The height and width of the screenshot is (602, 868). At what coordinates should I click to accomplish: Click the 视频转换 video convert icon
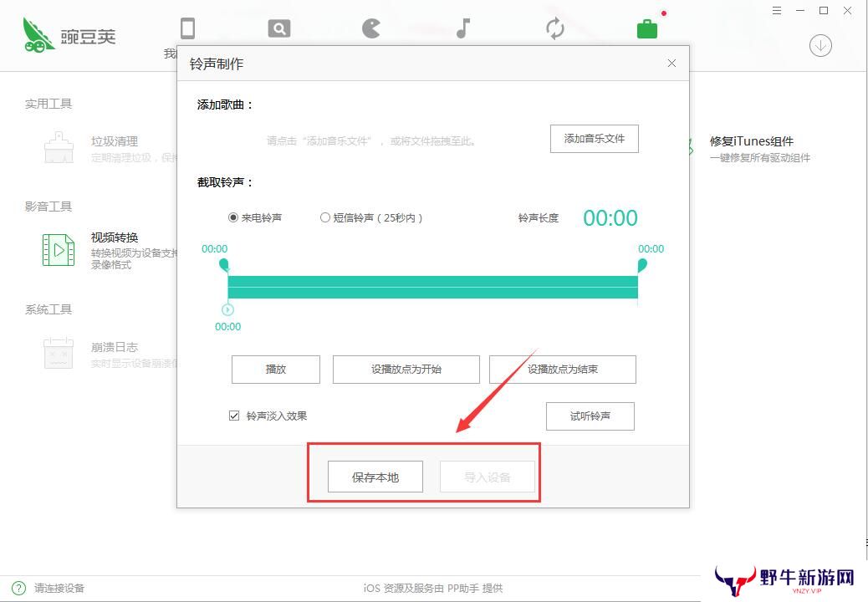click(x=59, y=250)
